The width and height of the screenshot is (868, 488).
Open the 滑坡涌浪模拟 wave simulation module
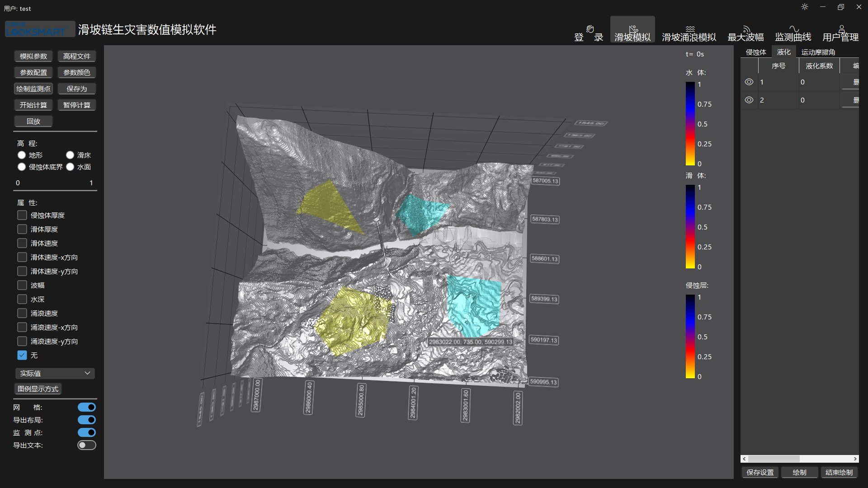[689, 34]
